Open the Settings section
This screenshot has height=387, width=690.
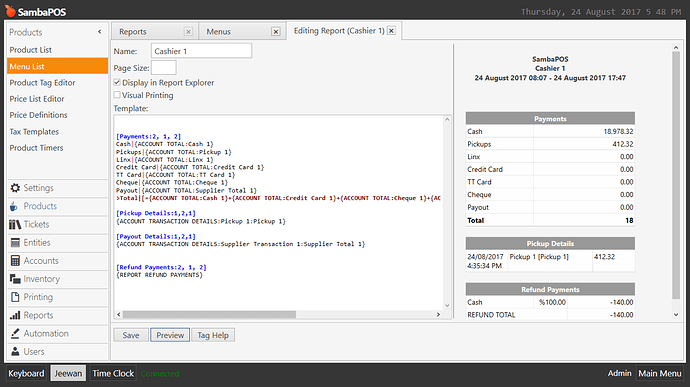(57, 188)
